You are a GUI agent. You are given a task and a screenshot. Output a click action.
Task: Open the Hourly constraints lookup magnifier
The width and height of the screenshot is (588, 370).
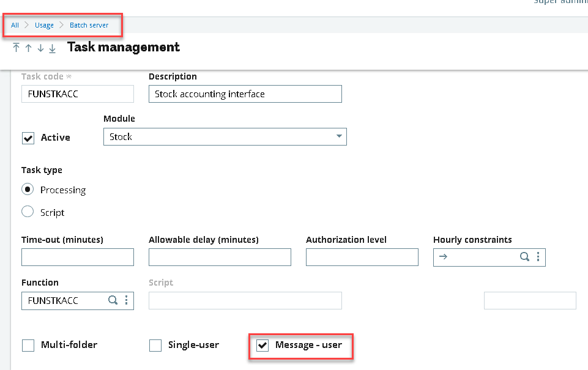point(524,257)
